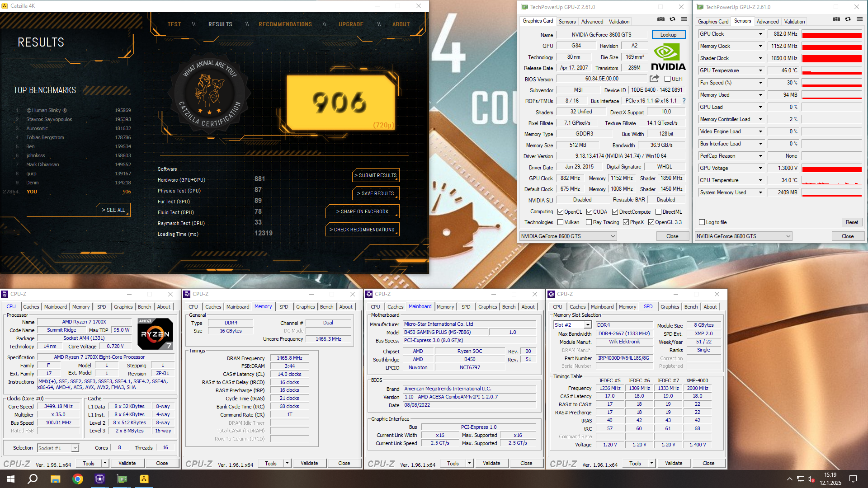Click refresh icon in GPU-Z Sensors window
868x488 pixels.
click(848, 19)
